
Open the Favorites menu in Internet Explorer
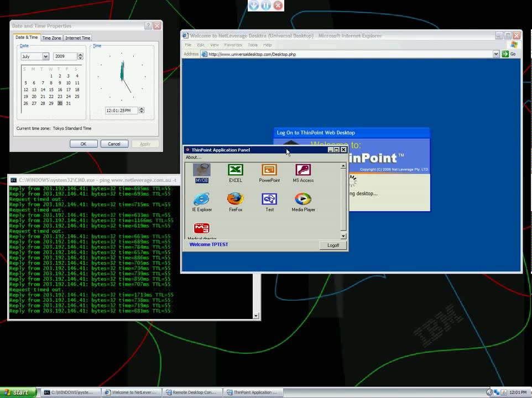point(233,45)
